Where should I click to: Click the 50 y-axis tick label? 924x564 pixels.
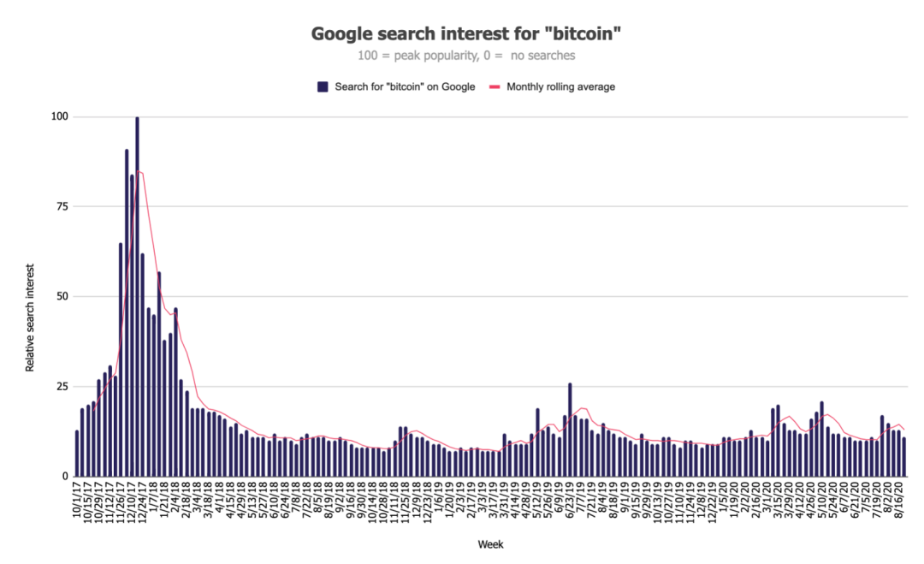coord(62,296)
